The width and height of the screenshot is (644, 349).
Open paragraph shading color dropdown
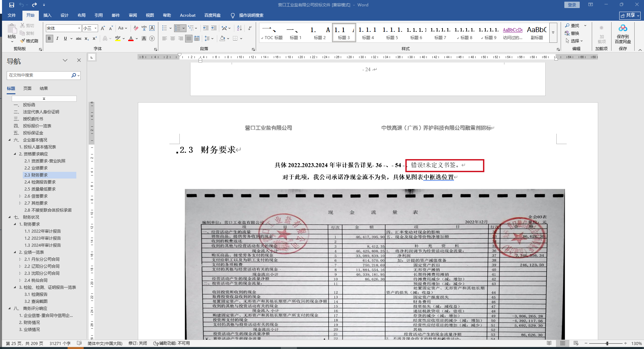click(x=228, y=38)
